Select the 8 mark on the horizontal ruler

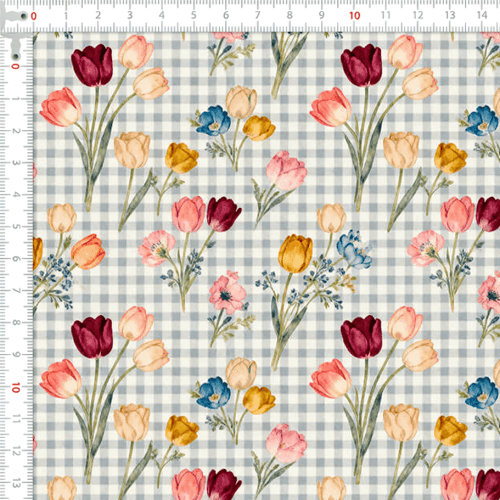(x=290, y=15)
